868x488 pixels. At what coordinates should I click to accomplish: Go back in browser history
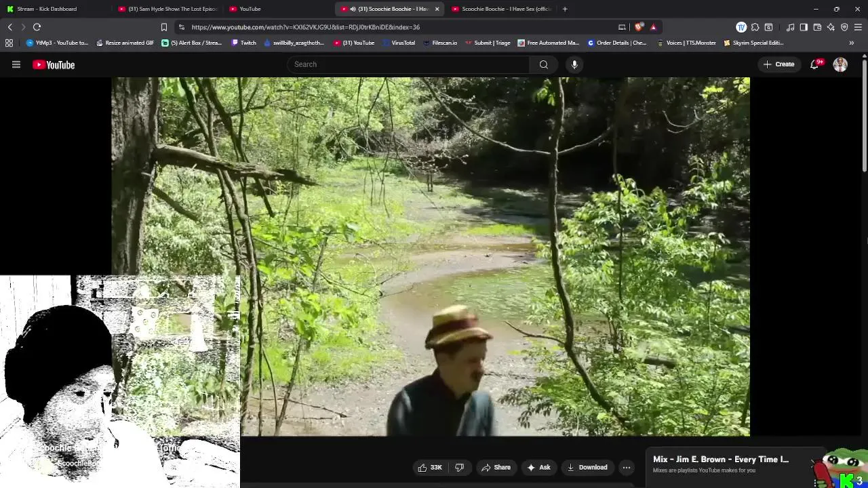9,27
